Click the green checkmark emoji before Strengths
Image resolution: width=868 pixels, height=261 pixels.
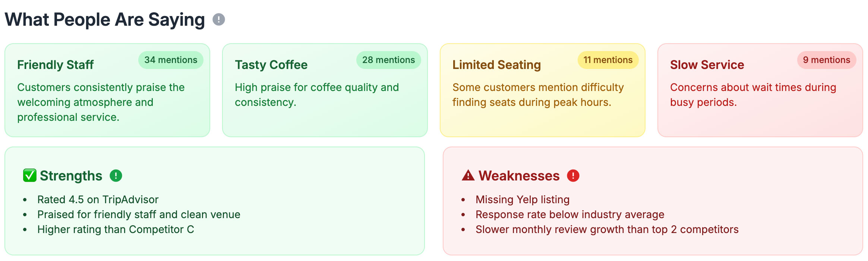30,175
